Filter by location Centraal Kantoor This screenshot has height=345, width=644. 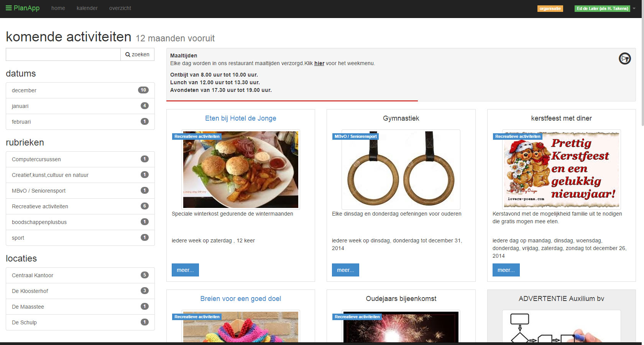33,275
